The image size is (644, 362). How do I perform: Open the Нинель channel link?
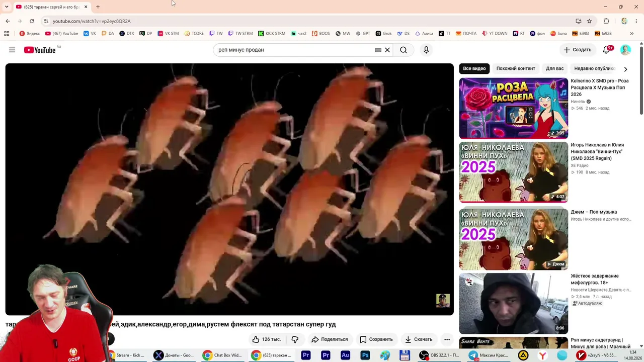click(578, 102)
